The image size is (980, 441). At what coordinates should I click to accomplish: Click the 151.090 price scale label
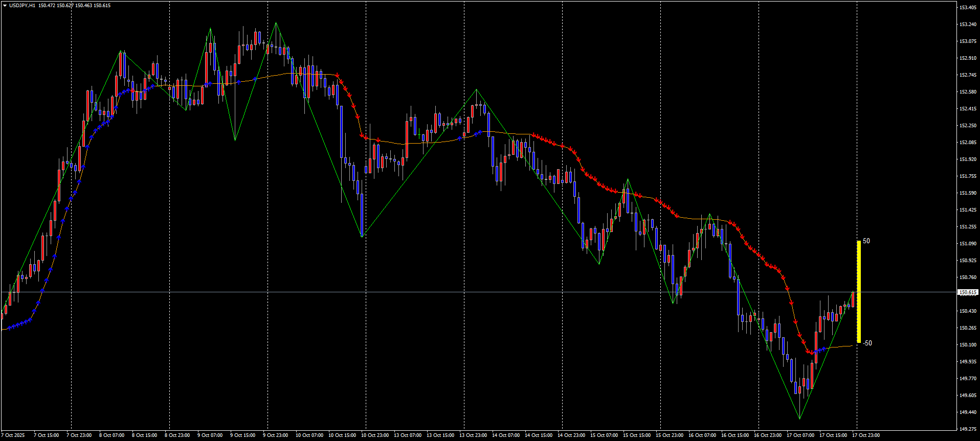[968, 244]
